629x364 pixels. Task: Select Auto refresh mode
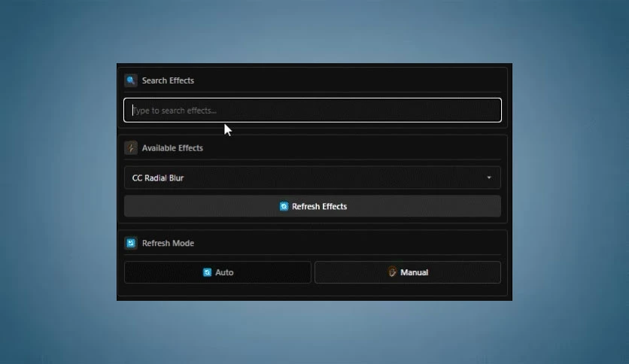218,272
